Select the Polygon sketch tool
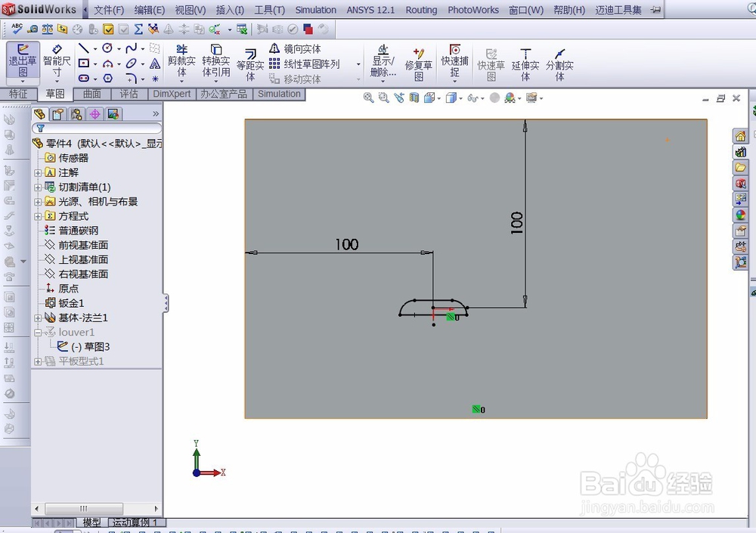 pos(107,78)
